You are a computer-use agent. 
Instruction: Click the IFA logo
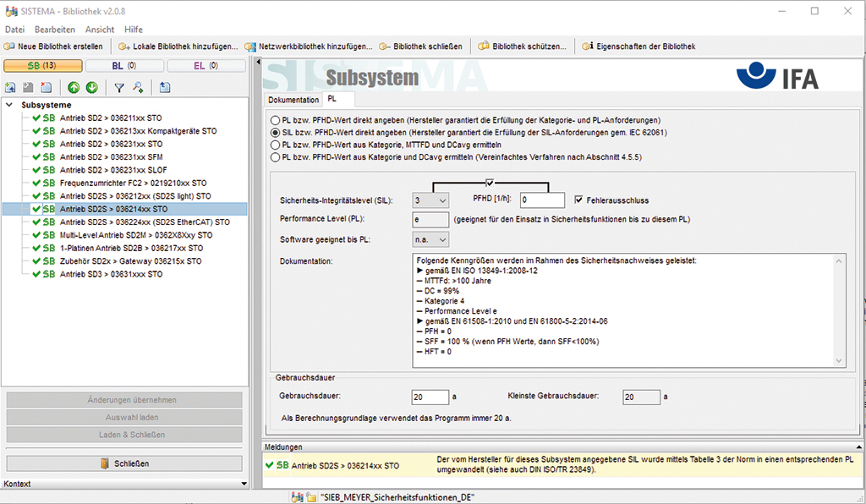point(778,76)
